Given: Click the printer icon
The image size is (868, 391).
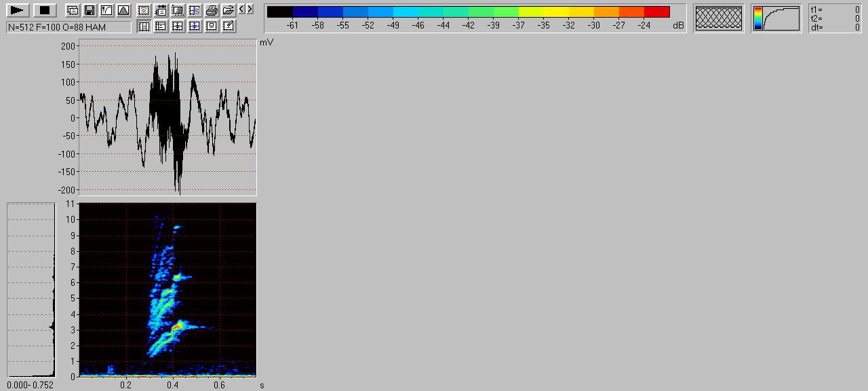Looking at the screenshot, I should 212,10.
